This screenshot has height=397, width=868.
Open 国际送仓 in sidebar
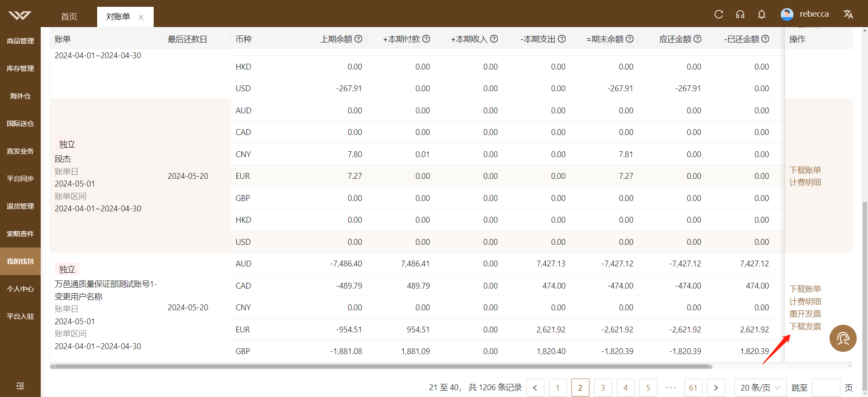20,124
